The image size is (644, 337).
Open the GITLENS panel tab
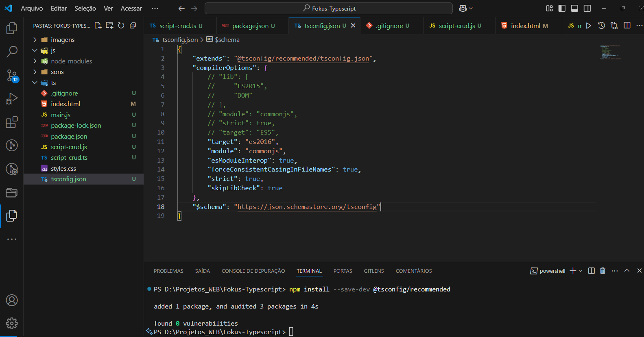tap(374, 271)
